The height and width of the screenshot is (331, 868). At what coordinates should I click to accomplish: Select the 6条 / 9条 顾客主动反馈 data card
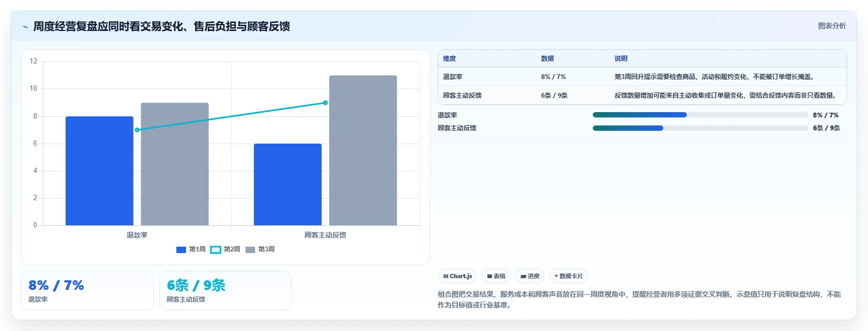[226, 290]
